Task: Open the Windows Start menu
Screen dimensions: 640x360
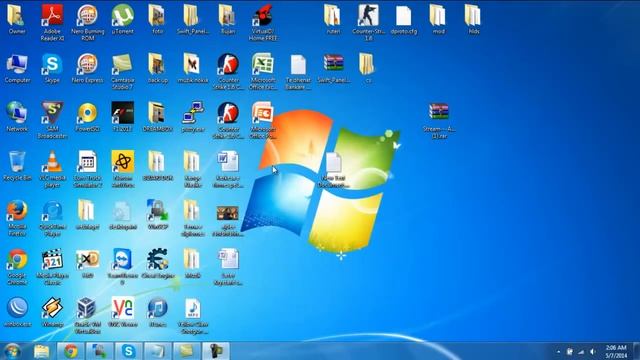Action: click(12, 351)
